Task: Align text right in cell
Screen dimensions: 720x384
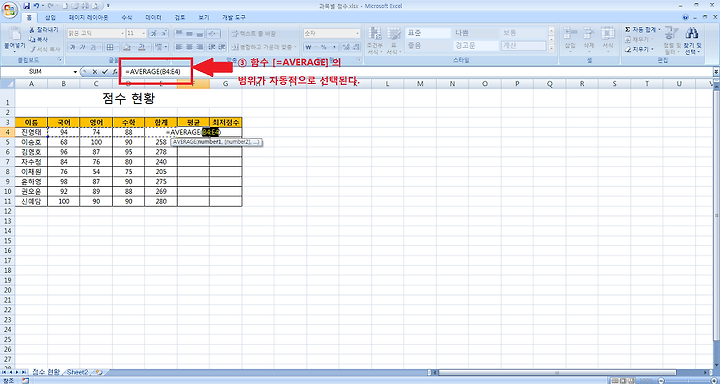Action: tap(200, 47)
